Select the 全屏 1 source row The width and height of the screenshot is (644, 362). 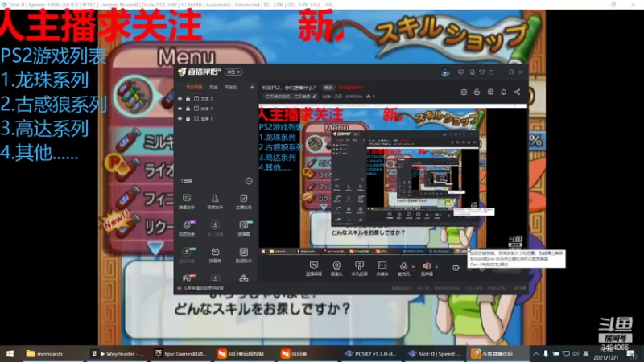(x=216, y=118)
